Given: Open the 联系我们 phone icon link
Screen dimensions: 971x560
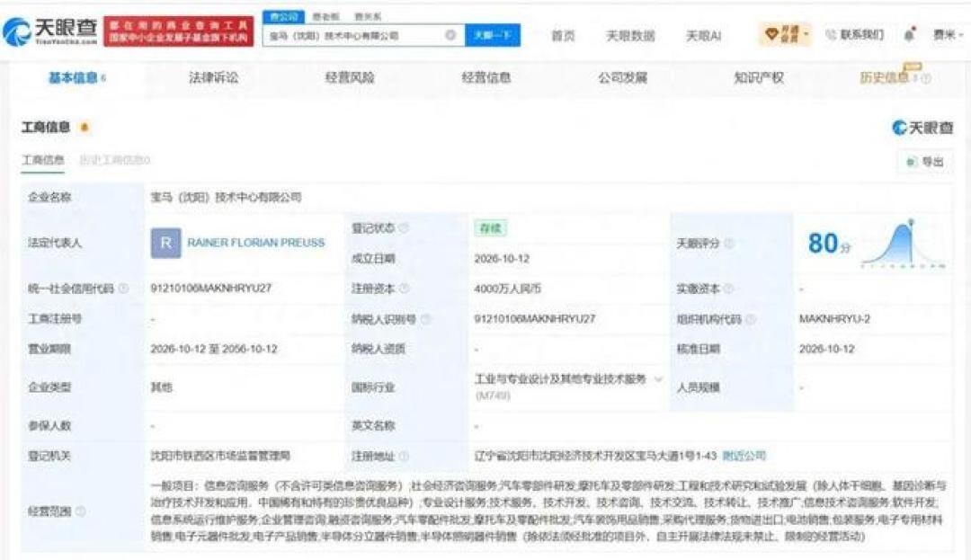Looking at the screenshot, I should [855, 35].
